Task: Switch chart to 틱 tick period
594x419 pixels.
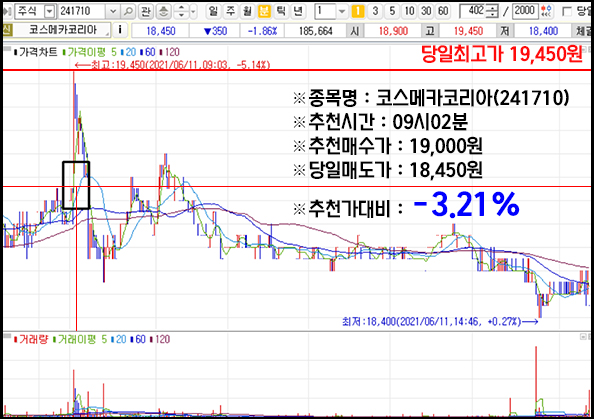Action: [281, 11]
